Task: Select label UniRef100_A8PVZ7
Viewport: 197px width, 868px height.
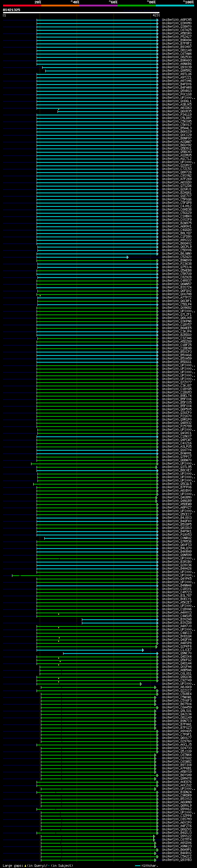Action: click(177, 507)
